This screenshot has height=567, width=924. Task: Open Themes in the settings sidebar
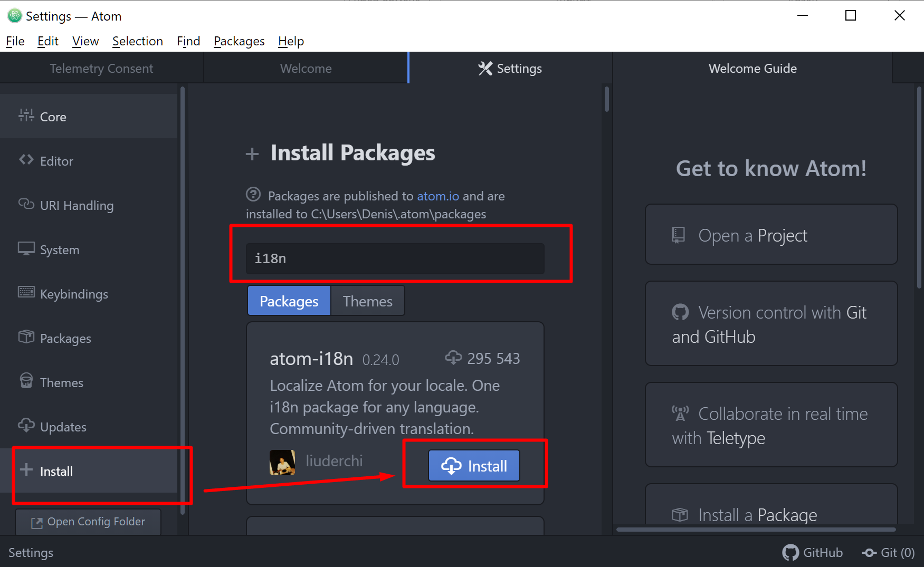tap(89, 382)
